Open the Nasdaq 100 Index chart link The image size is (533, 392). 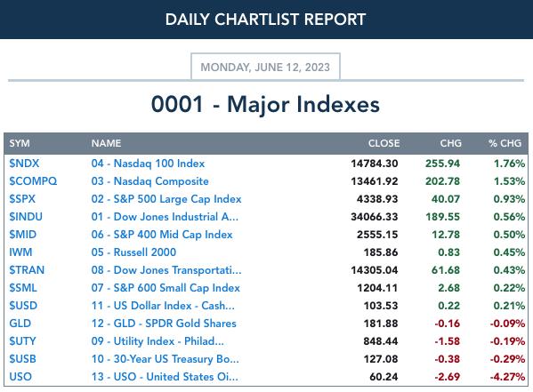[148, 164]
